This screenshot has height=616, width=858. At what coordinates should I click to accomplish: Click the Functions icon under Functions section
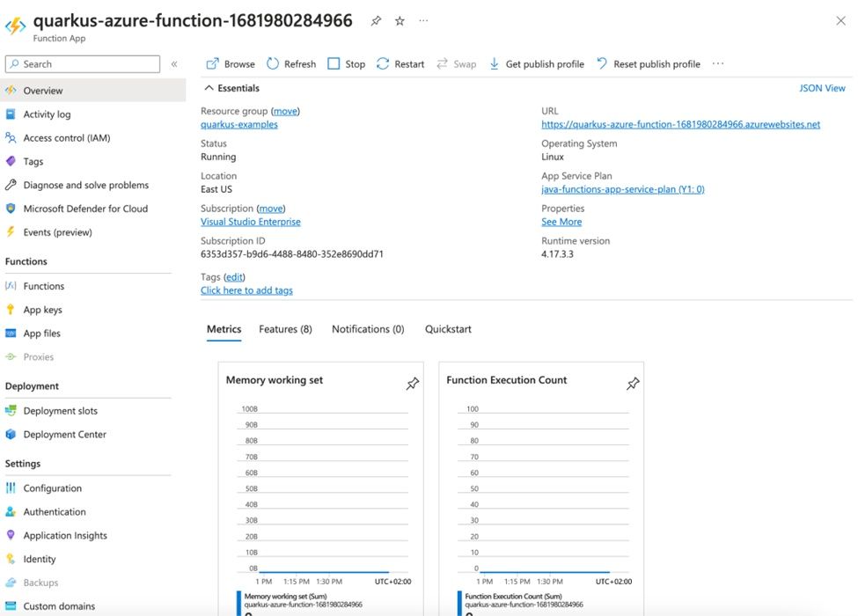pyautogui.click(x=11, y=286)
